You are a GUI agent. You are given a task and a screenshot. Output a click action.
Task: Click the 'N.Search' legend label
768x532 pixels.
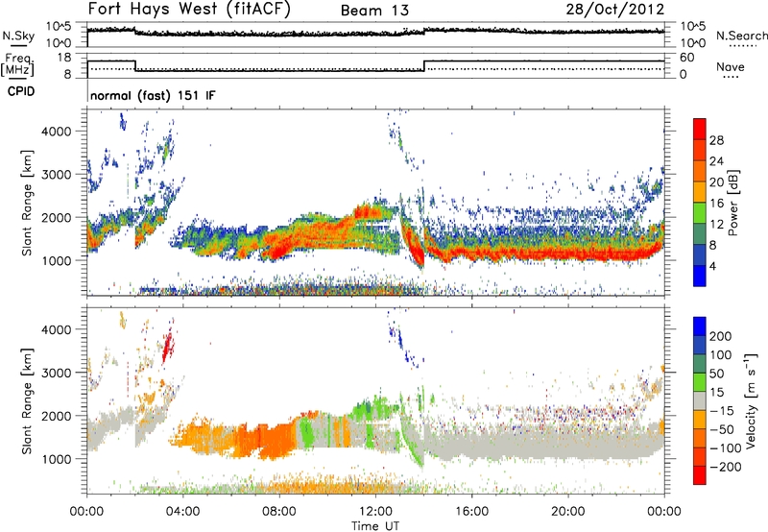(x=742, y=36)
